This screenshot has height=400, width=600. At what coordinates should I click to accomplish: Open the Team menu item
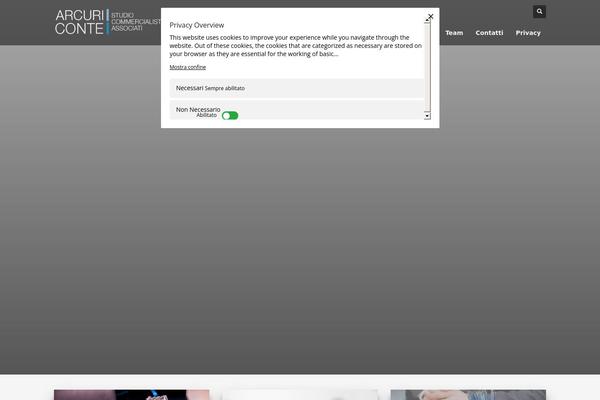pos(454,33)
